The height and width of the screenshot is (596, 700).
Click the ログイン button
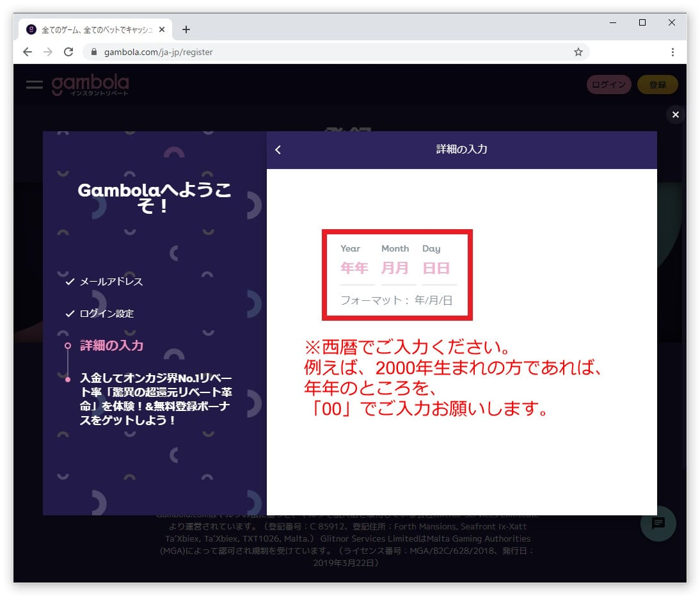(609, 85)
